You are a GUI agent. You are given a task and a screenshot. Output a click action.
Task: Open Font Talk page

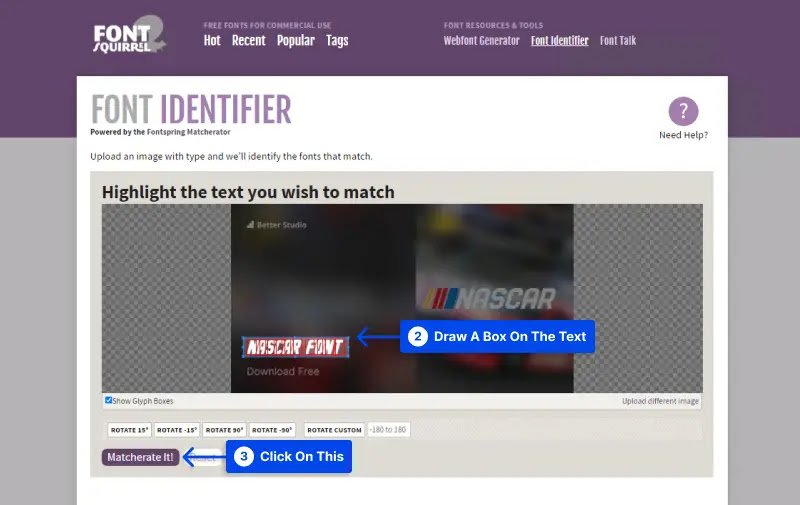point(617,41)
